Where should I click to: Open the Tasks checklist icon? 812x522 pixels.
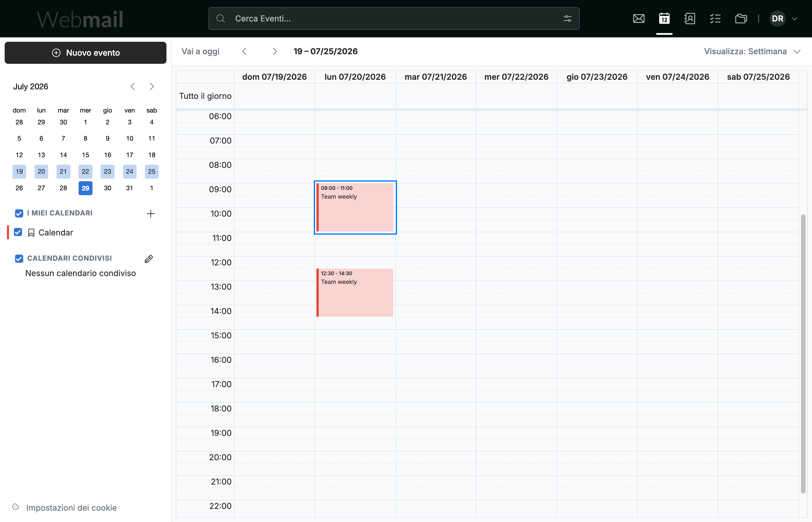click(715, 19)
